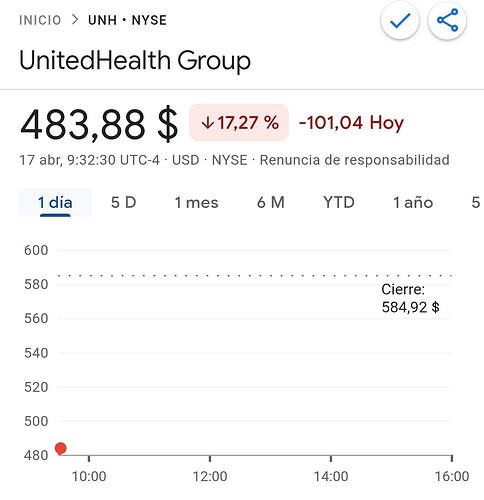
Task: Click the share icon button
Action: point(447,20)
